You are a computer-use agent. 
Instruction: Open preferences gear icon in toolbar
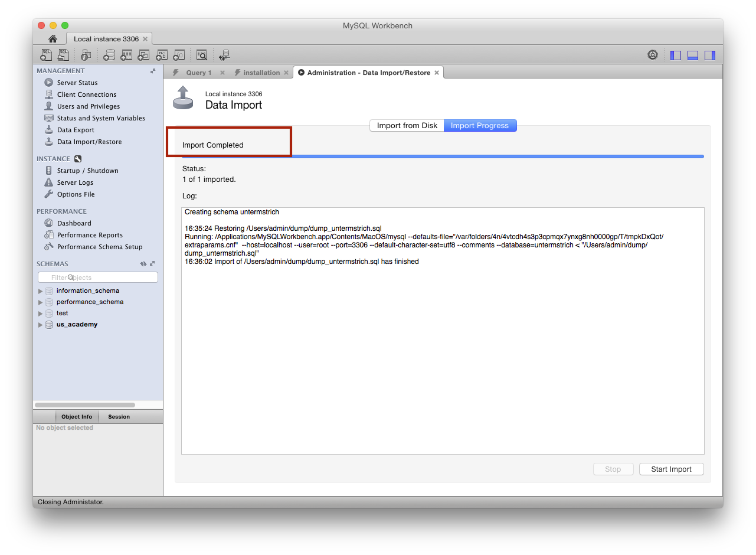tap(653, 55)
